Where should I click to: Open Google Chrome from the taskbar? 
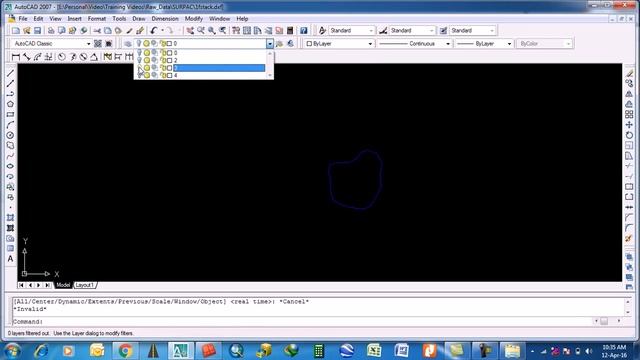126,351
